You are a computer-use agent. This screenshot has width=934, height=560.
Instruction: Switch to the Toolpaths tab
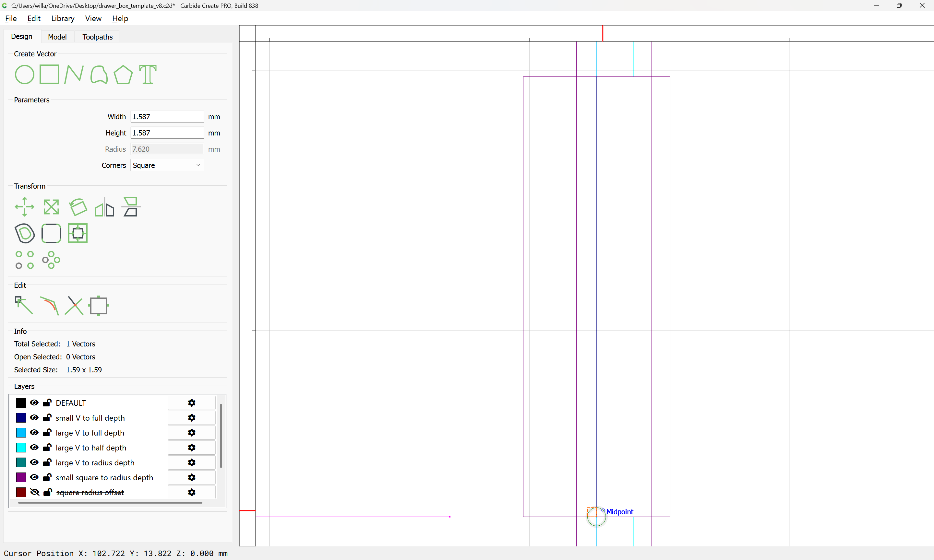click(97, 37)
